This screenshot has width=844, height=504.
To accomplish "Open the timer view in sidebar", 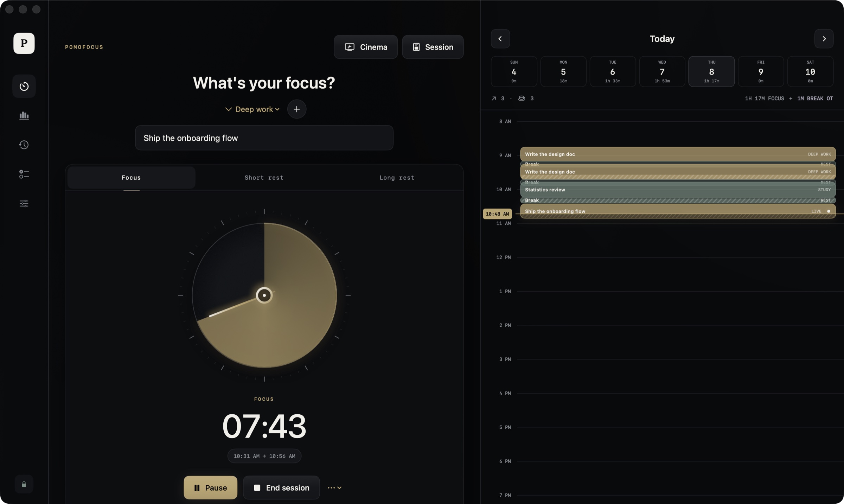I will coord(24,86).
